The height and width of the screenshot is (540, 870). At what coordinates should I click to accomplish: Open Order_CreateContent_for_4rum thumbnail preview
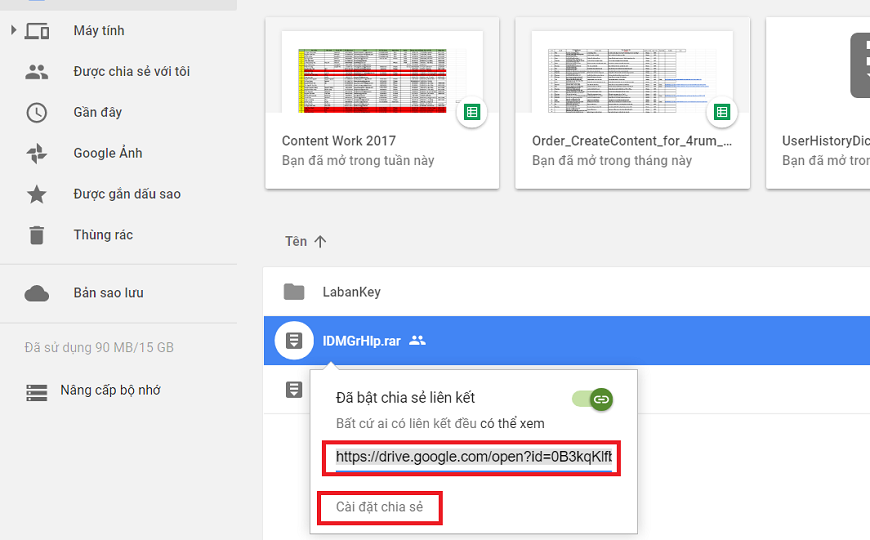632,72
